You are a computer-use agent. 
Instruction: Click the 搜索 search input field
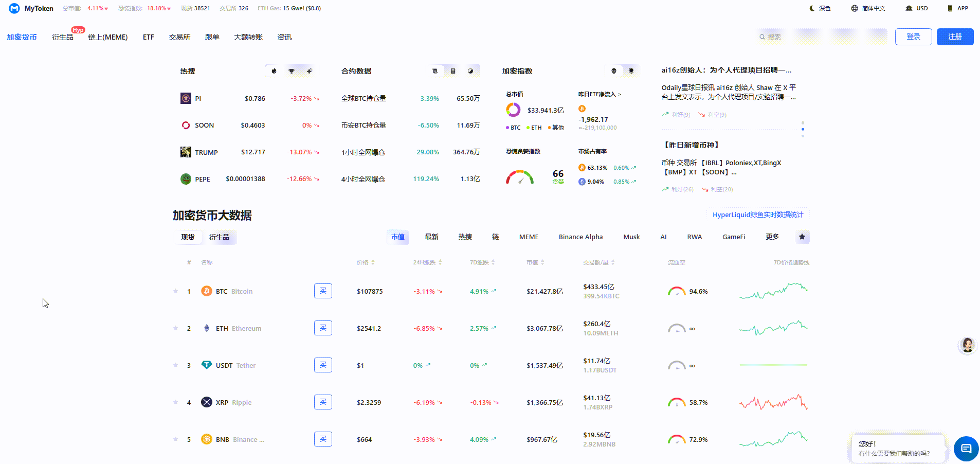click(820, 37)
